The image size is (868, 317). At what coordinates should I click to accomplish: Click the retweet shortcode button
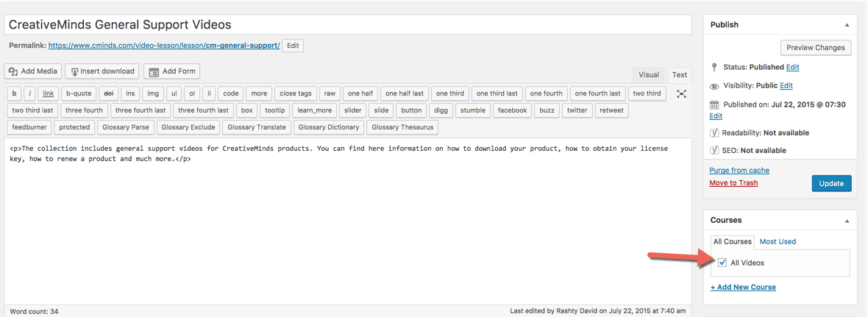point(612,110)
